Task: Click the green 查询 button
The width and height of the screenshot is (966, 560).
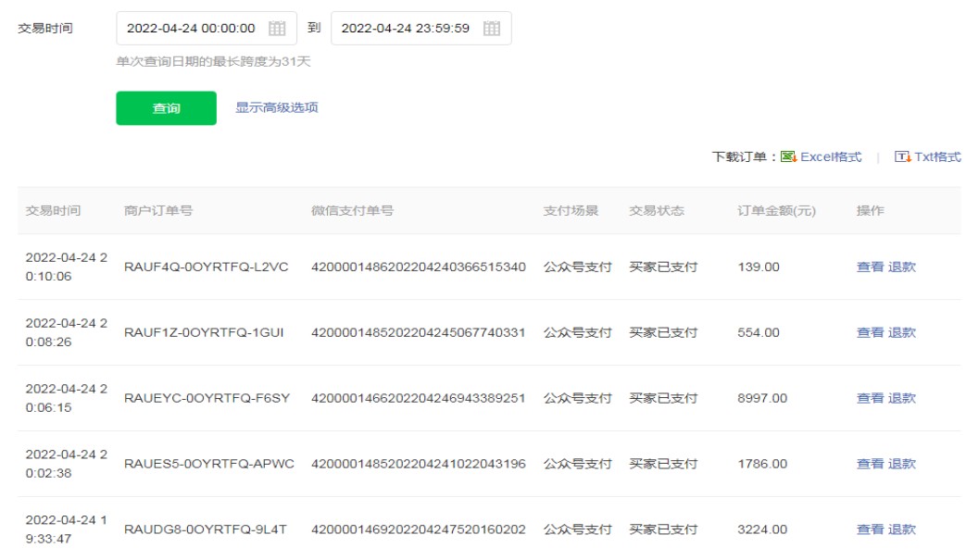Action: pyautogui.click(x=166, y=108)
